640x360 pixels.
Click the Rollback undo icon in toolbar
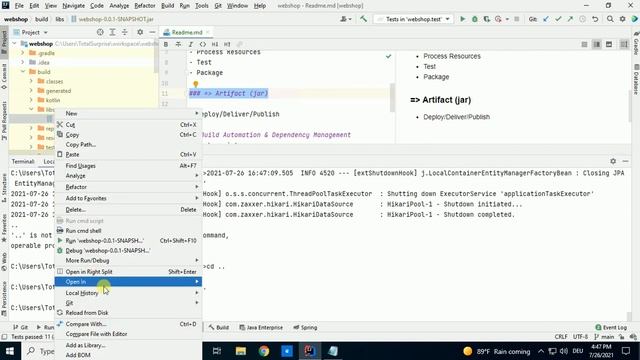point(595,19)
